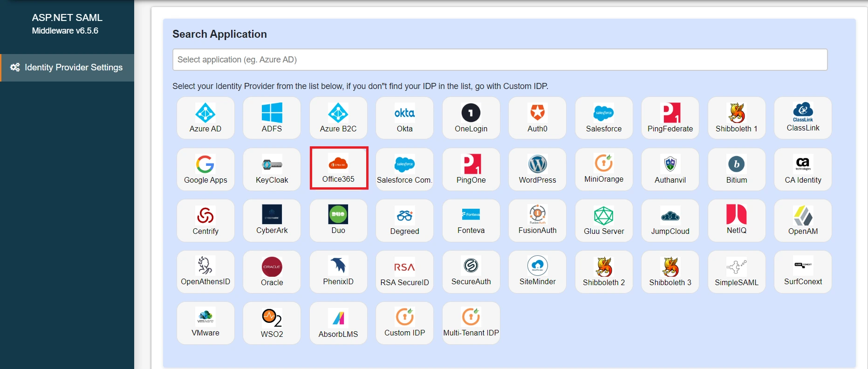The height and width of the screenshot is (369, 868).
Task: Select the CyberArk tile
Action: [272, 220]
